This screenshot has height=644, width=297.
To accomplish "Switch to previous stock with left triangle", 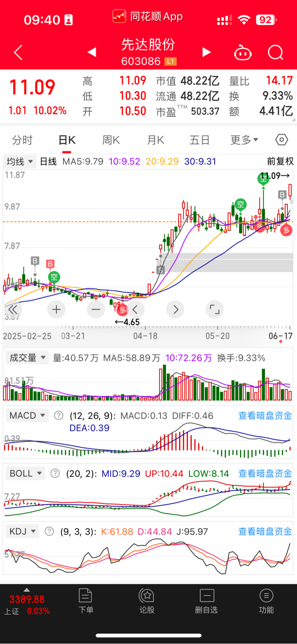I will pos(92,52).
